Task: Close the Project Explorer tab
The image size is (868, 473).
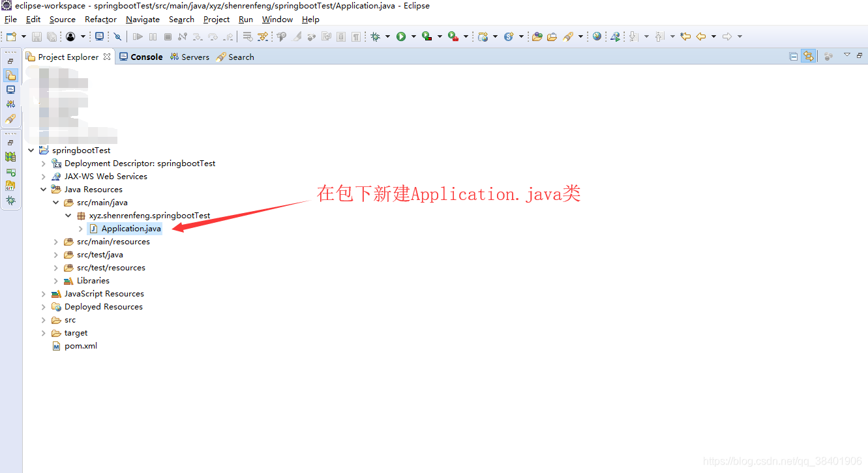Action: click(107, 57)
